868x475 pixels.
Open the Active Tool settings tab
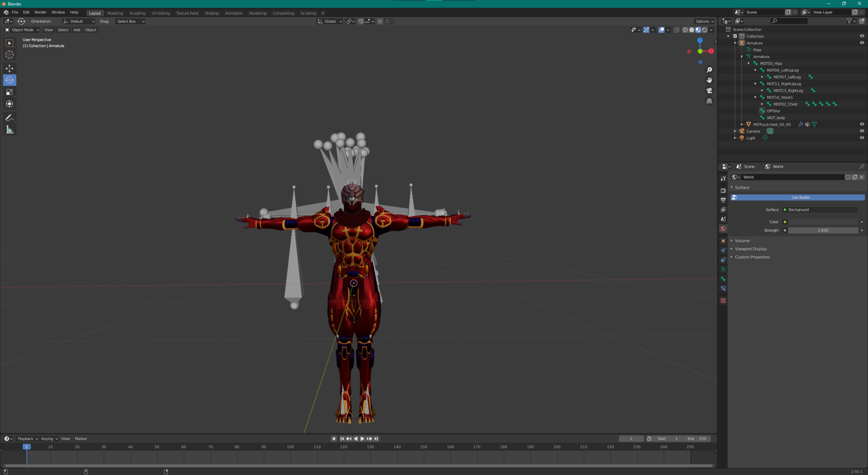pos(723,178)
